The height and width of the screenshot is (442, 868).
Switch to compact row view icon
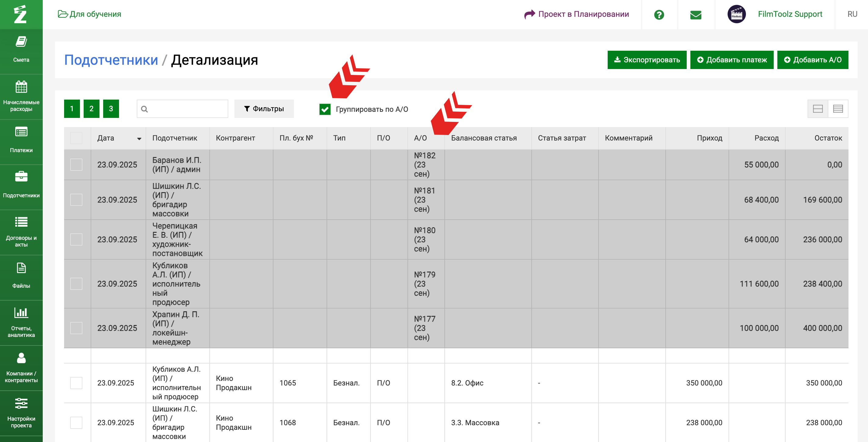(x=838, y=108)
